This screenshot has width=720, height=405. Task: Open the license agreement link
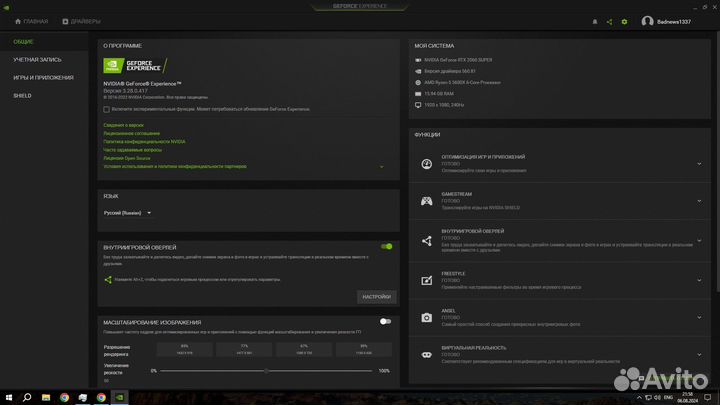click(x=132, y=134)
